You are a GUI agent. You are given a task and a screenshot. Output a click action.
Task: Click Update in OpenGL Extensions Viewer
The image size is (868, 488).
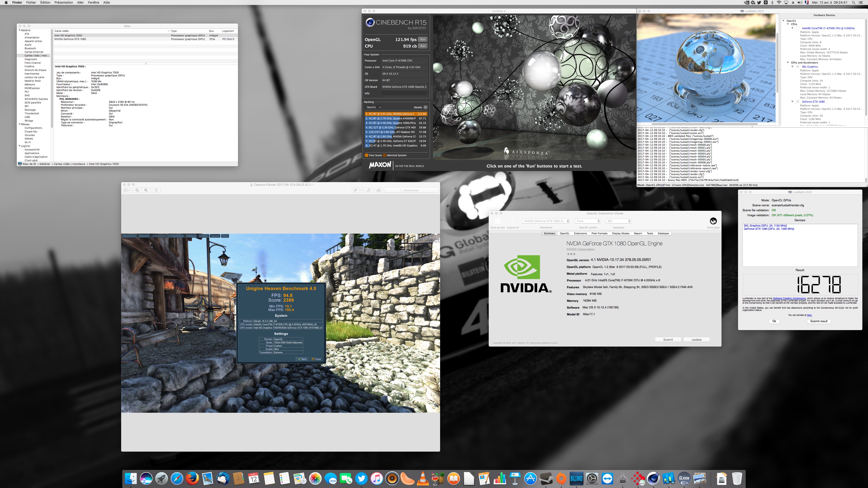coord(696,340)
